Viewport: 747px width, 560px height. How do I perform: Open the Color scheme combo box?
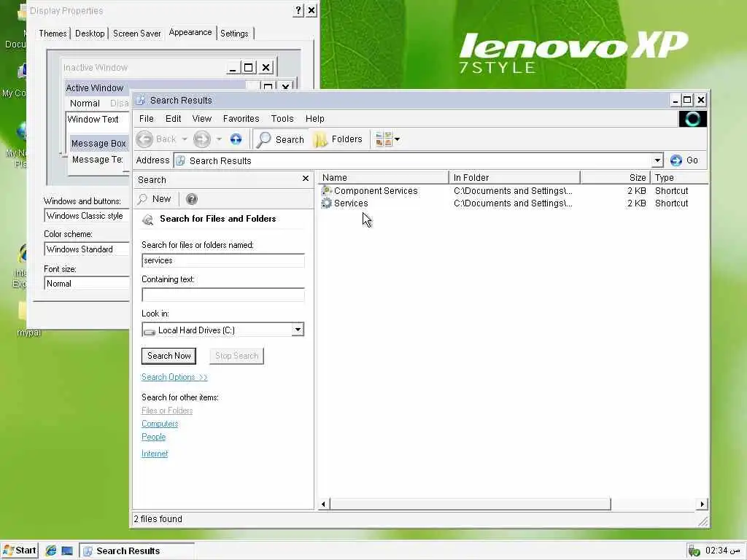pyautogui.click(x=86, y=249)
